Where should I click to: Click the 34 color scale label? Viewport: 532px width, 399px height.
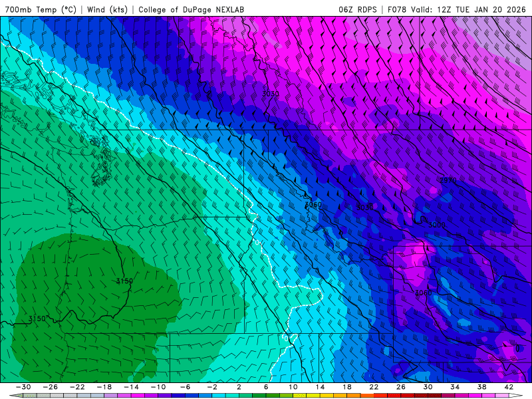(x=455, y=387)
